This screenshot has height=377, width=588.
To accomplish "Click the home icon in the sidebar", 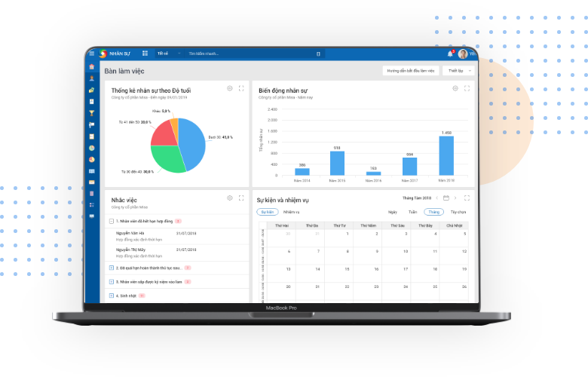I will [x=92, y=67].
